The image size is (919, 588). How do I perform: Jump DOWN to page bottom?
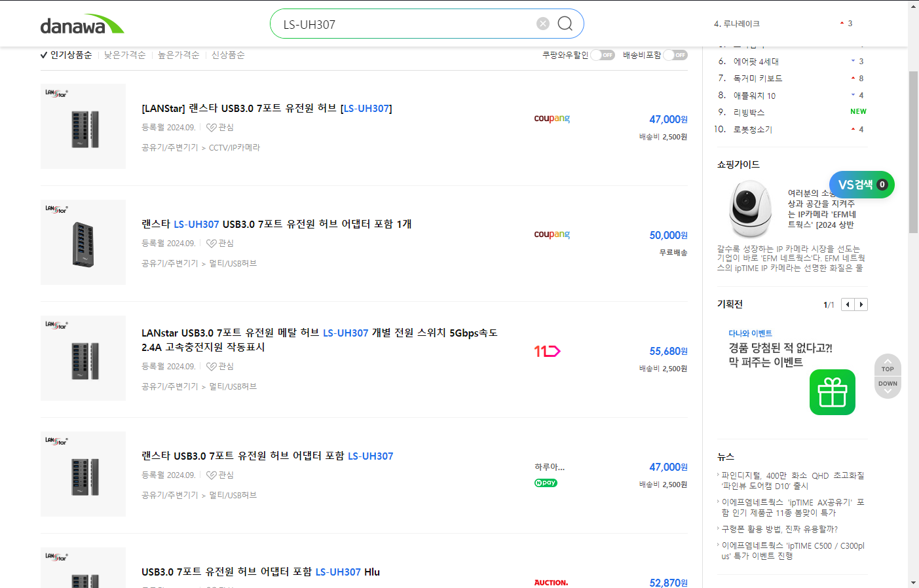[x=888, y=387]
